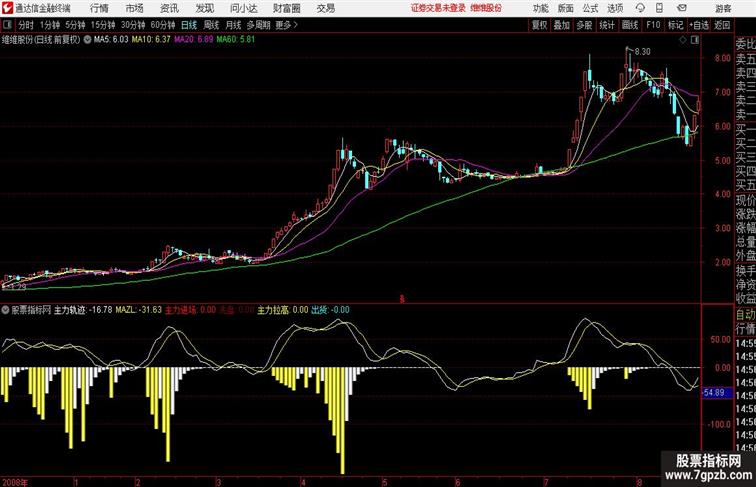
Task: Click the 复权 toolbar button
Action: 539,25
